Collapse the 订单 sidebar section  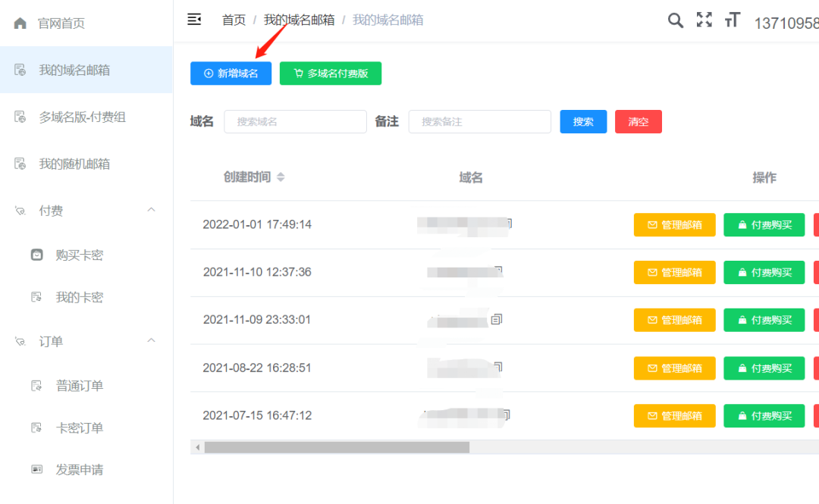(150, 341)
